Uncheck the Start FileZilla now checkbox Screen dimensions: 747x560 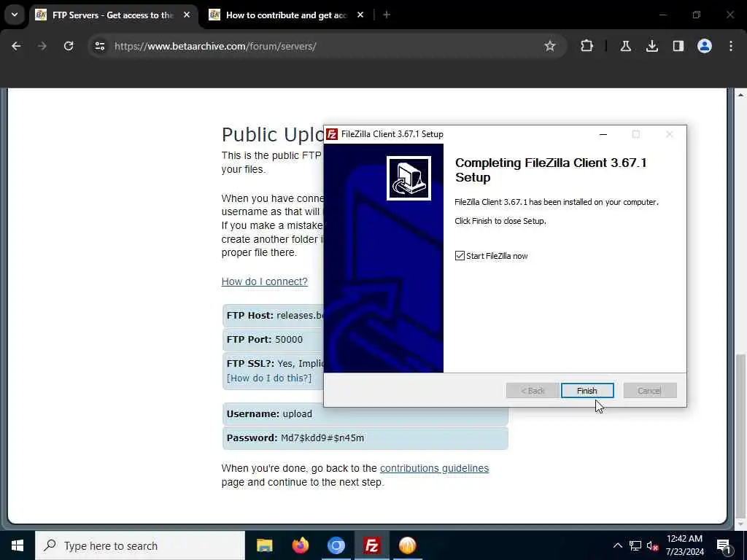460,256
